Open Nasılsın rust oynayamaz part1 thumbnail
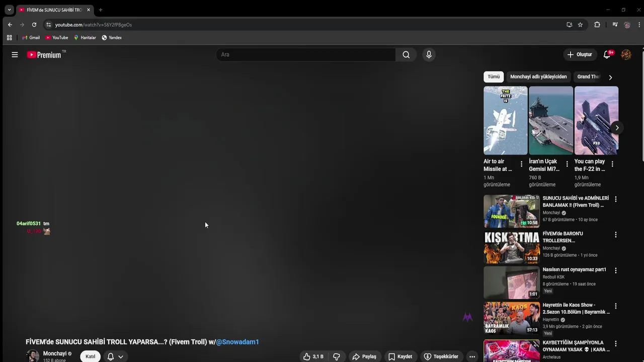Image resolution: width=644 pixels, height=362 pixels. click(512, 283)
